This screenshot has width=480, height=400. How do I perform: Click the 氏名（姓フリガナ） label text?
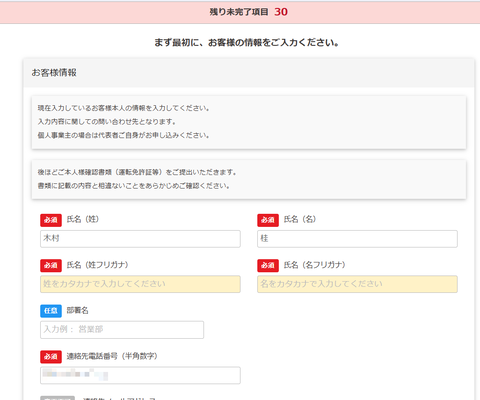97,265
